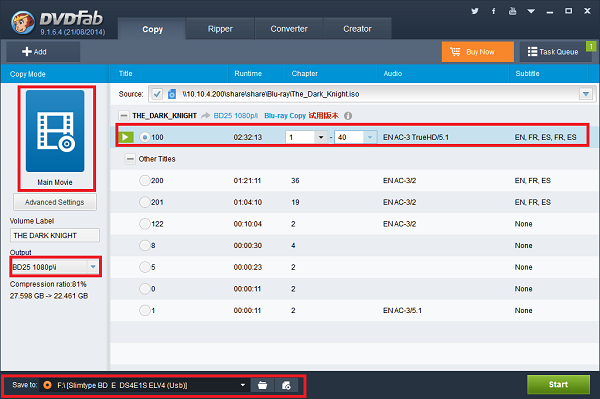Click runtime 01:21:11 of title 200
Viewport: 600px width, 399px height.
(247, 180)
